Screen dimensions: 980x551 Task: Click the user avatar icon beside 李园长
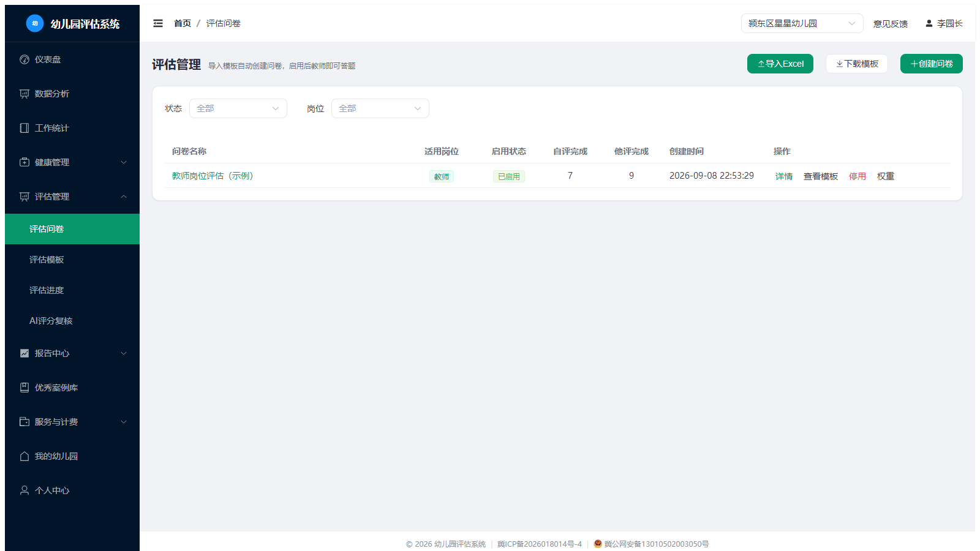pyautogui.click(x=929, y=23)
